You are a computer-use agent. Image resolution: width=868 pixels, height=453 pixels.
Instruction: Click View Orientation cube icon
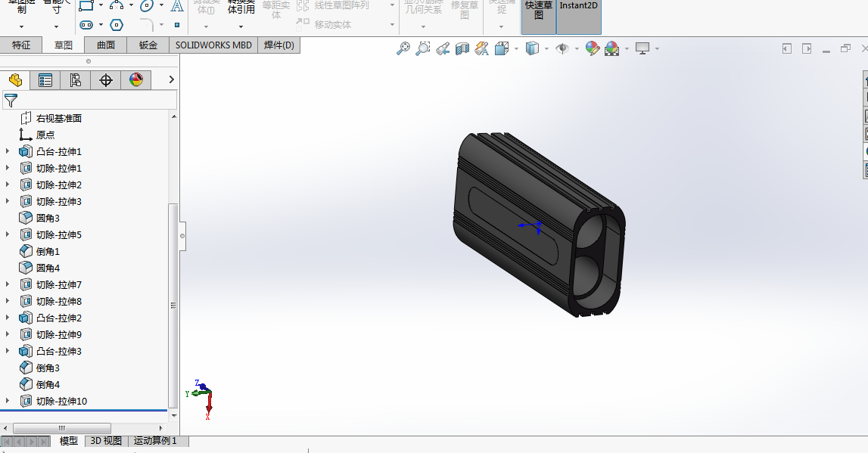click(x=502, y=48)
